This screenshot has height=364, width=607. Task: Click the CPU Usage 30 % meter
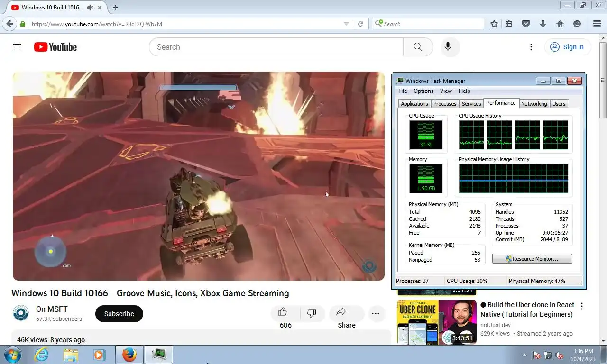coord(426,135)
